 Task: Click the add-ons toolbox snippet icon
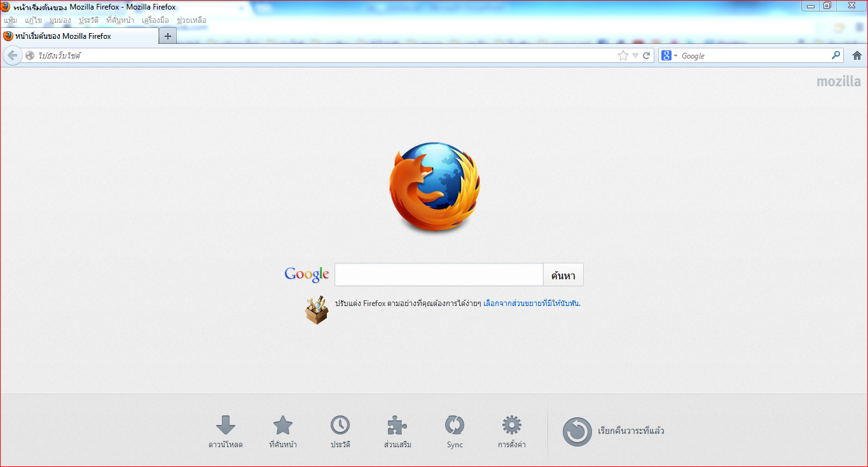pos(317,310)
